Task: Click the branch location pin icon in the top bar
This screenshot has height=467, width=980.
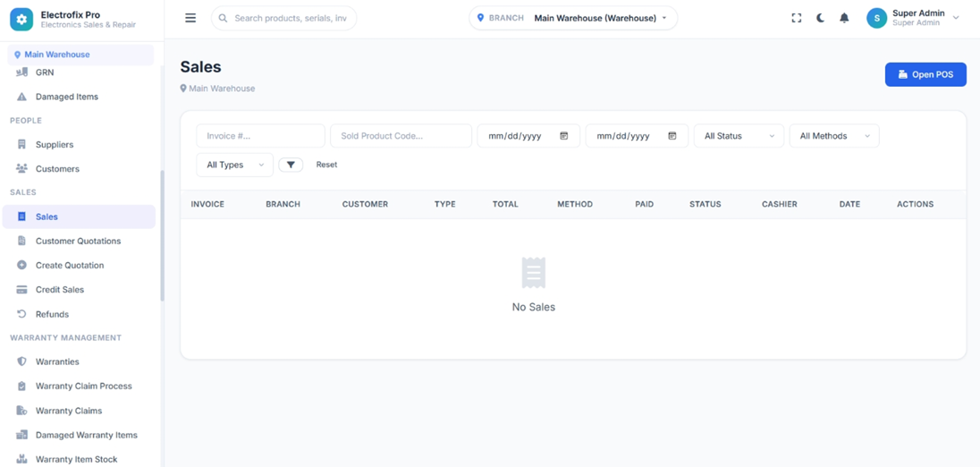Action: 480,18
